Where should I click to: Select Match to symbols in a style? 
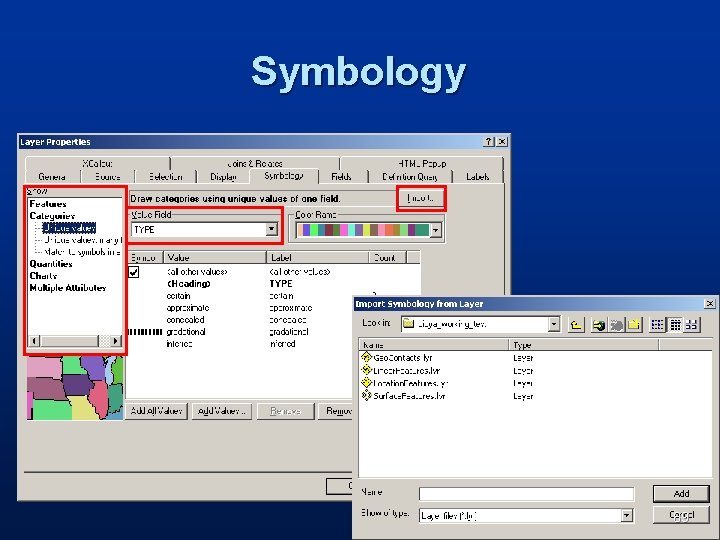click(x=83, y=252)
